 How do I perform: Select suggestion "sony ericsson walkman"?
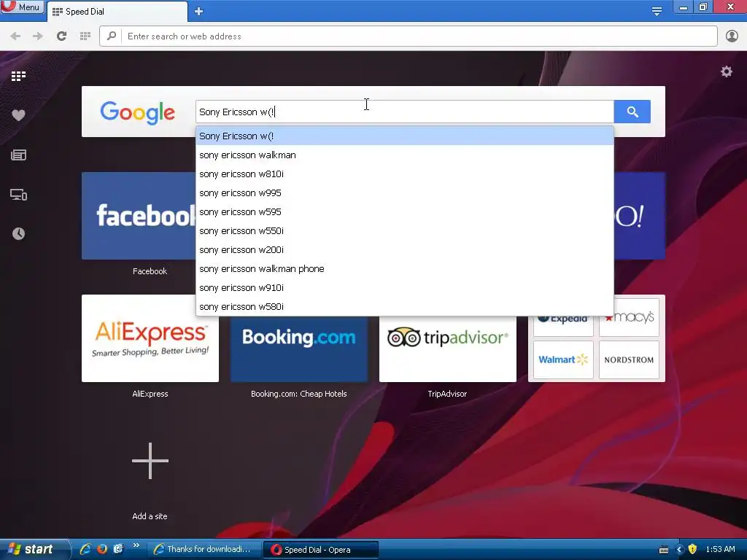coord(404,155)
